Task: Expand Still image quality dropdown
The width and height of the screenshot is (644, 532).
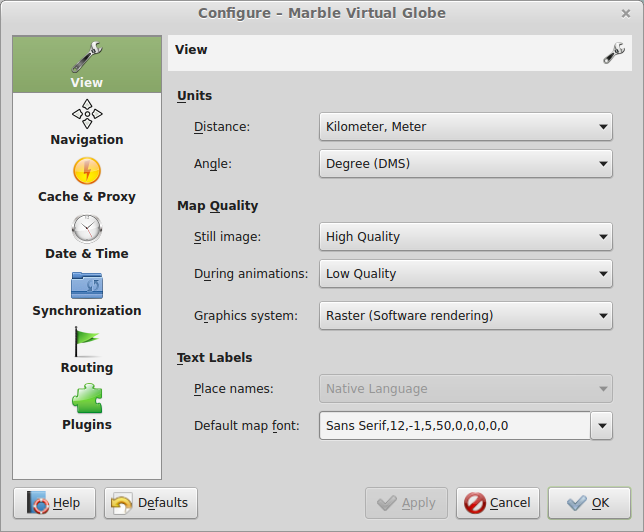Action: pos(466,237)
